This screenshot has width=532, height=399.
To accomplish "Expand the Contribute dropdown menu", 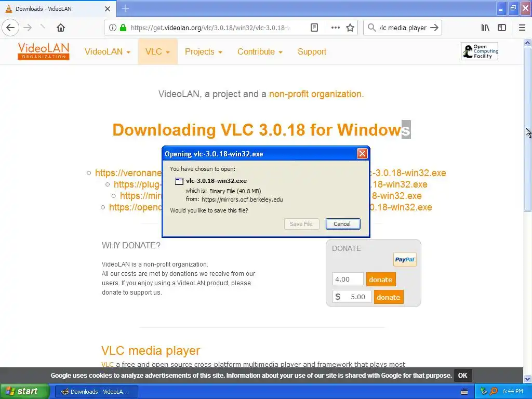I will pyautogui.click(x=260, y=51).
